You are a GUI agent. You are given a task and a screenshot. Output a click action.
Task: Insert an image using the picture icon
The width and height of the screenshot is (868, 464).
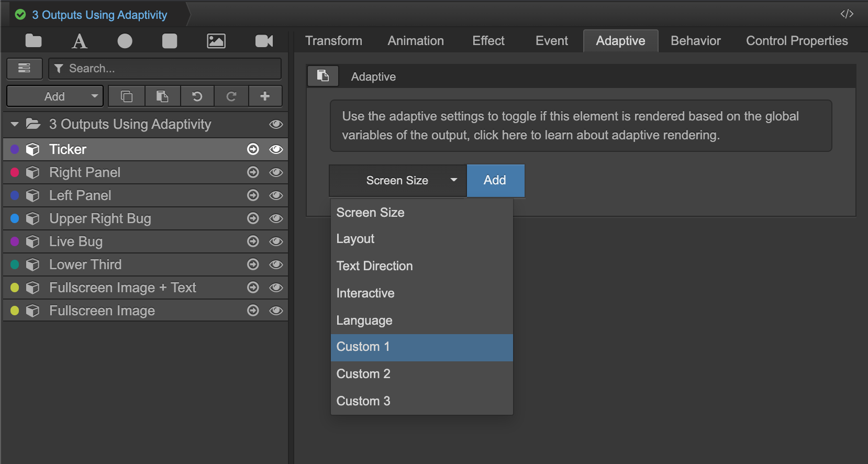(x=216, y=41)
